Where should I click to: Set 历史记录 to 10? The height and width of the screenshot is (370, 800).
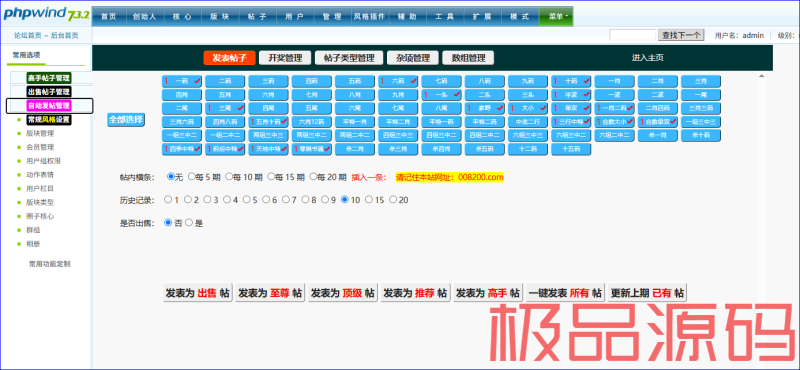[345, 200]
